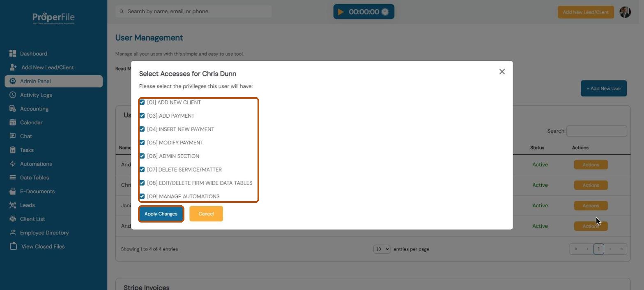Click the E-Documents icon in sidebar
This screenshot has height=290, width=644.
(x=13, y=191)
